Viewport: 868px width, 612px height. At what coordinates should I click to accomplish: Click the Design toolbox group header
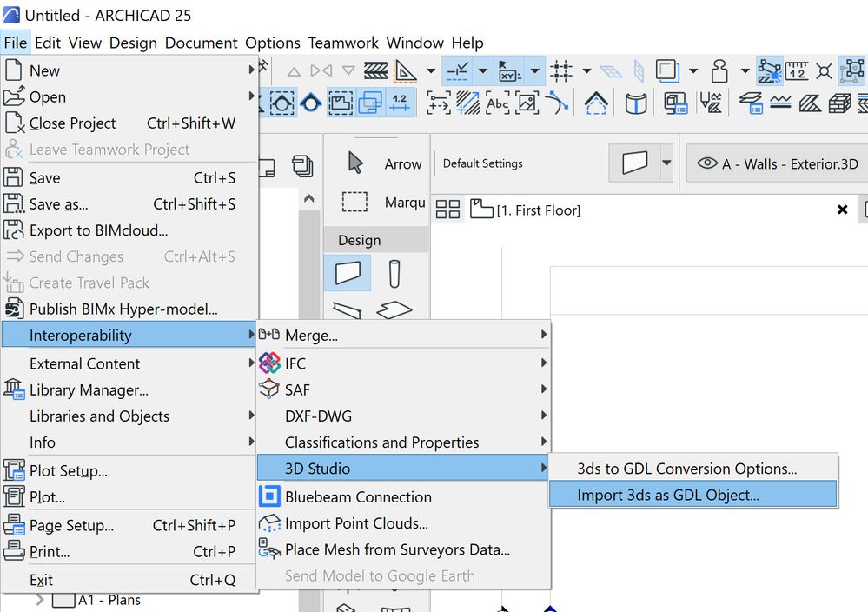(x=376, y=240)
